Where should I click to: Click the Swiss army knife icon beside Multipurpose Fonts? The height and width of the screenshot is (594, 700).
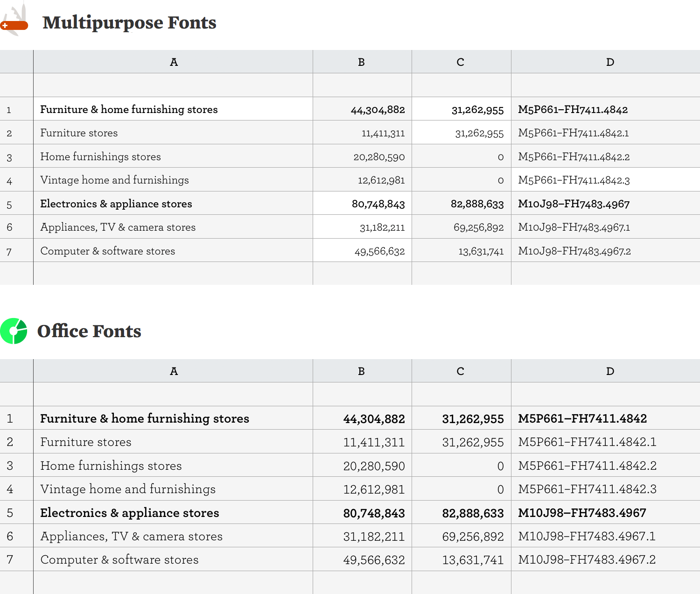pyautogui.click(x=14, y=20)
